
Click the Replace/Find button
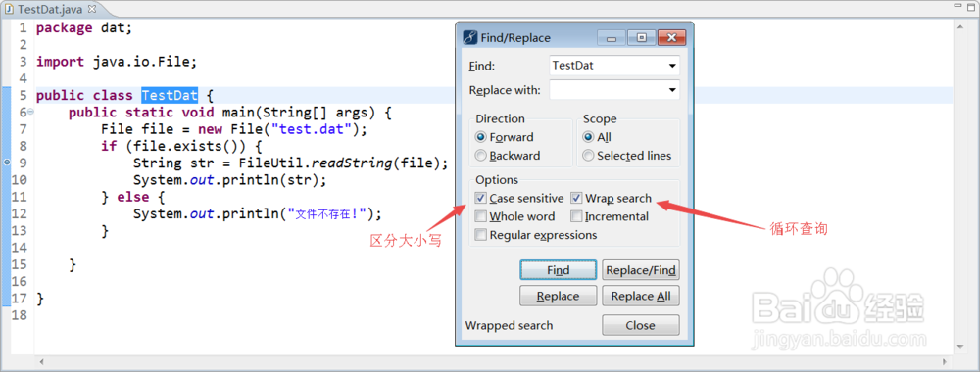click(641, 270)
